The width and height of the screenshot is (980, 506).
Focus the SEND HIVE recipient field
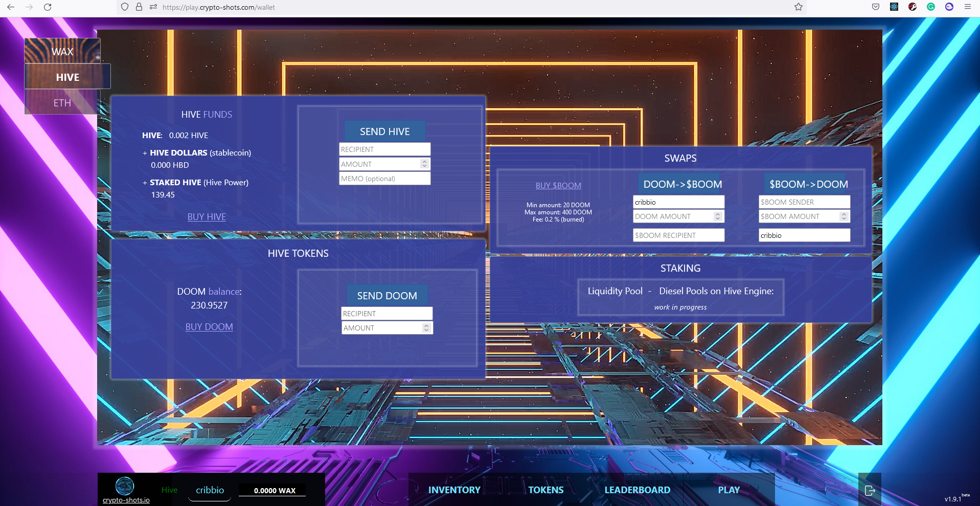coord(385,149)
